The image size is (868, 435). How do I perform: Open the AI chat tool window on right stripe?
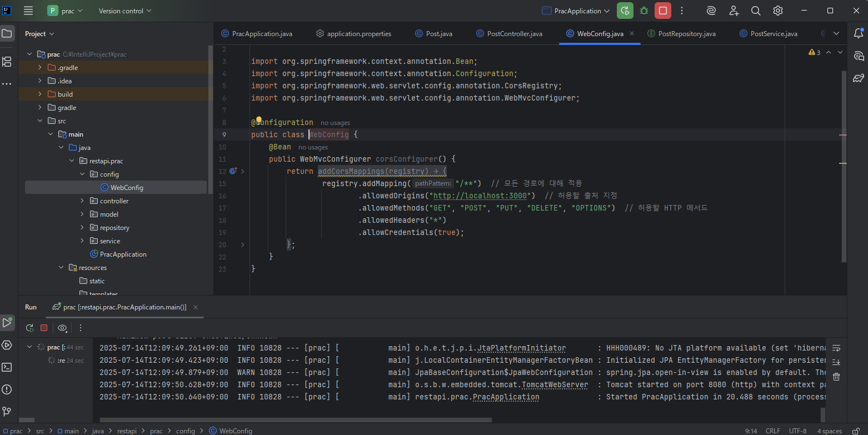[859, 56]
